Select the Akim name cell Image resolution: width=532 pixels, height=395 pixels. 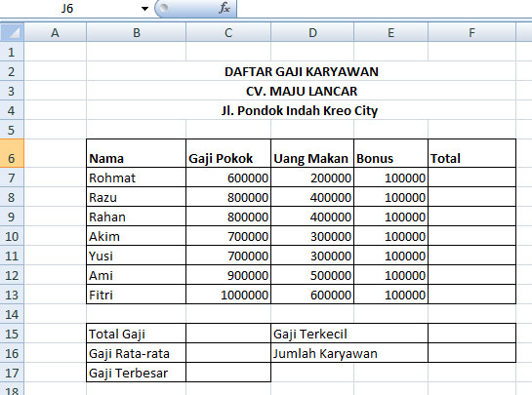136,236
